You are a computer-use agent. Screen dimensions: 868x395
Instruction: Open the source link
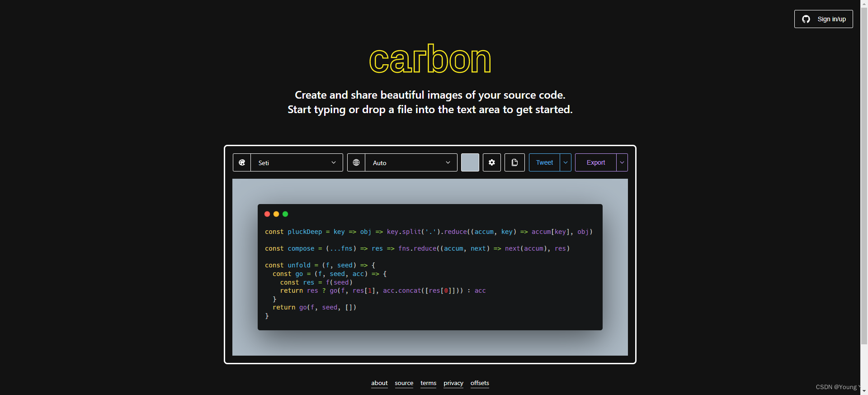[x=404, y=383]
